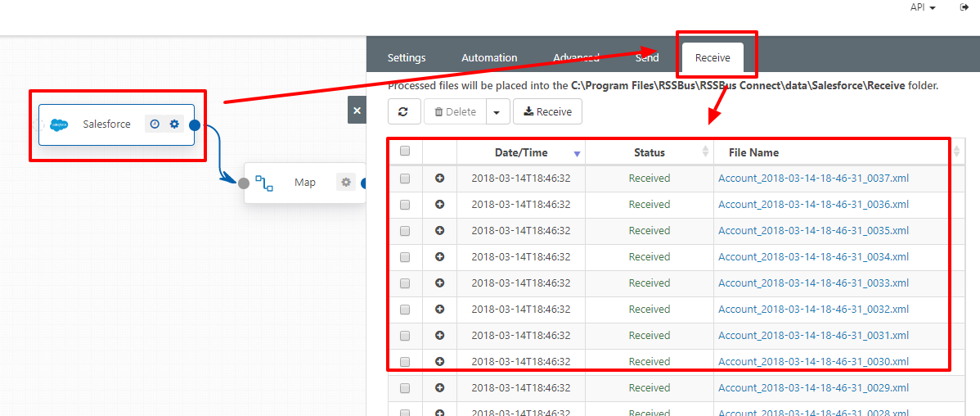
Task: Check the box for Account file 0035
Action: click(404, 231)
